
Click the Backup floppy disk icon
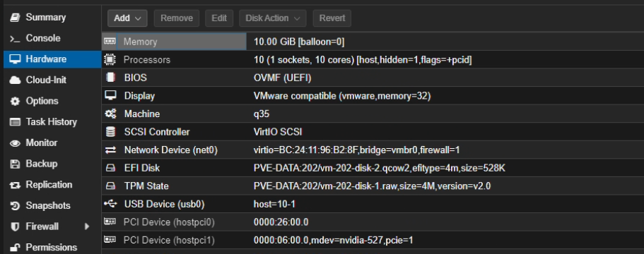(x=15, y=164)
